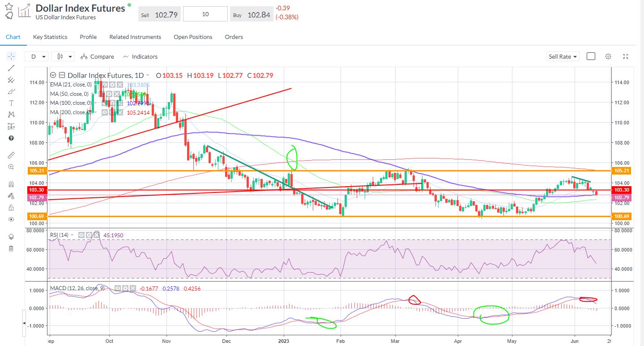Switch to the Open Positions tab
This screenshot has width=644, height=346.
click(x=193, y=37)
